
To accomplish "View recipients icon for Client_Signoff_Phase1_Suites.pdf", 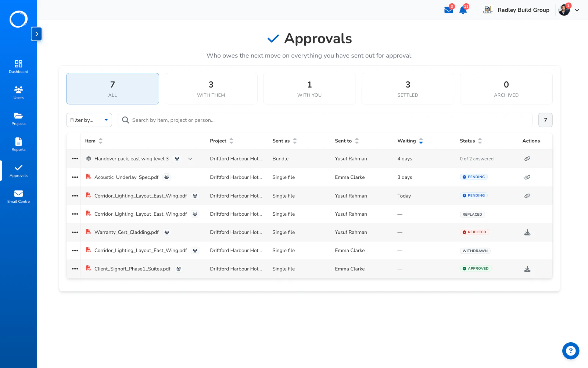I will tap(179, 269).
